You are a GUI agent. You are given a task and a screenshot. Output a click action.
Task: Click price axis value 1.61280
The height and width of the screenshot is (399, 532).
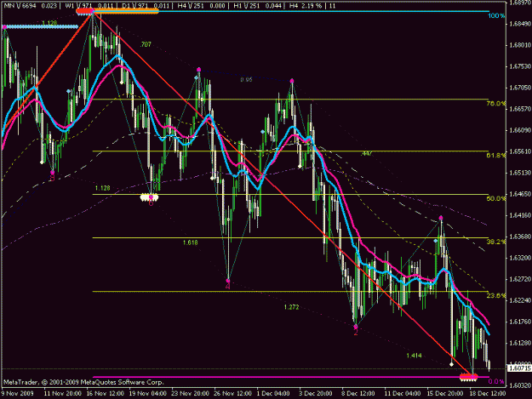click(520, 343)
